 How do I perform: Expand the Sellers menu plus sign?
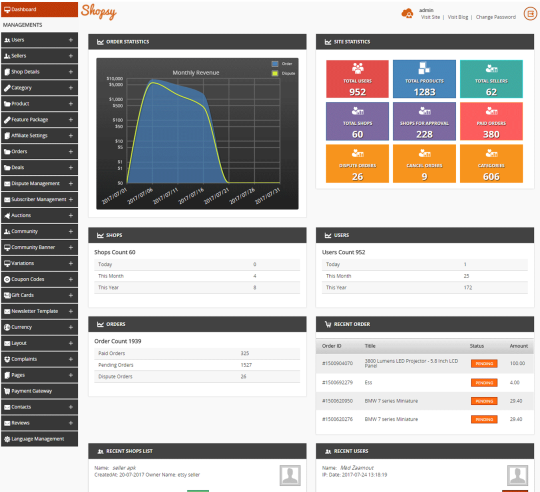[71, 56]
